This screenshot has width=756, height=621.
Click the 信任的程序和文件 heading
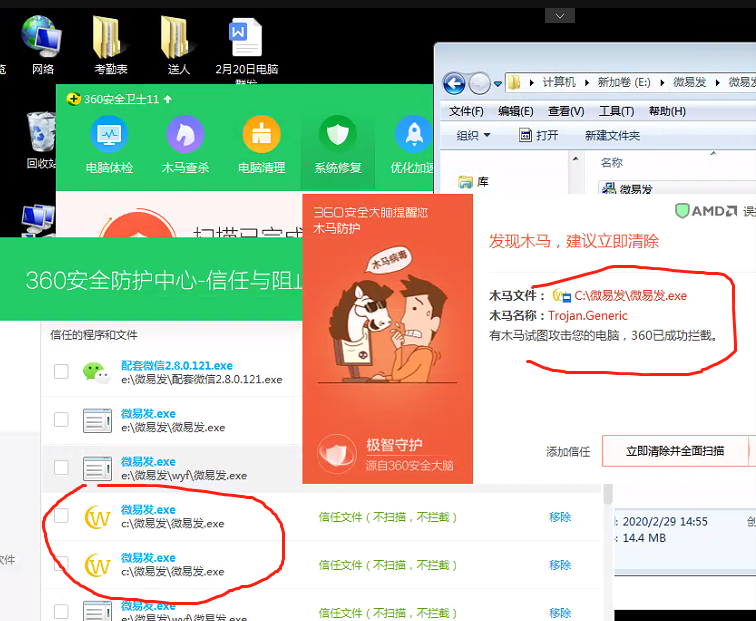pos(94,335)
